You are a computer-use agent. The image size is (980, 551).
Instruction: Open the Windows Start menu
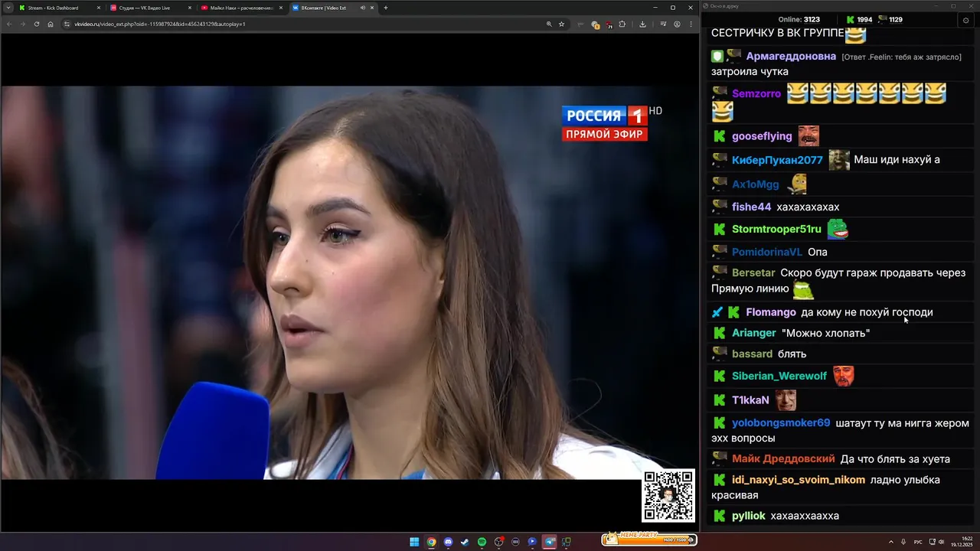[x=414, y=542]
